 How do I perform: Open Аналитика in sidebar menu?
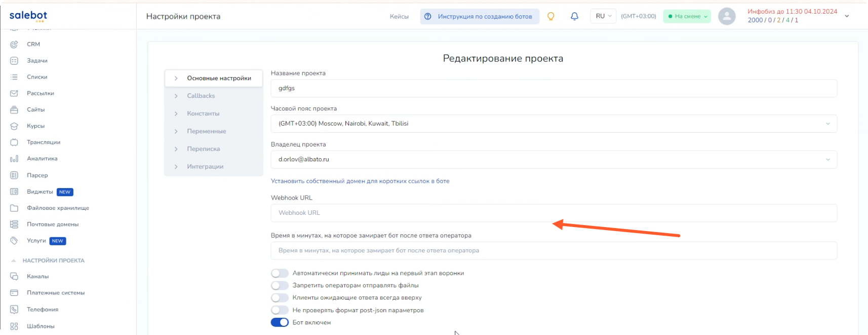pos(42,159)
